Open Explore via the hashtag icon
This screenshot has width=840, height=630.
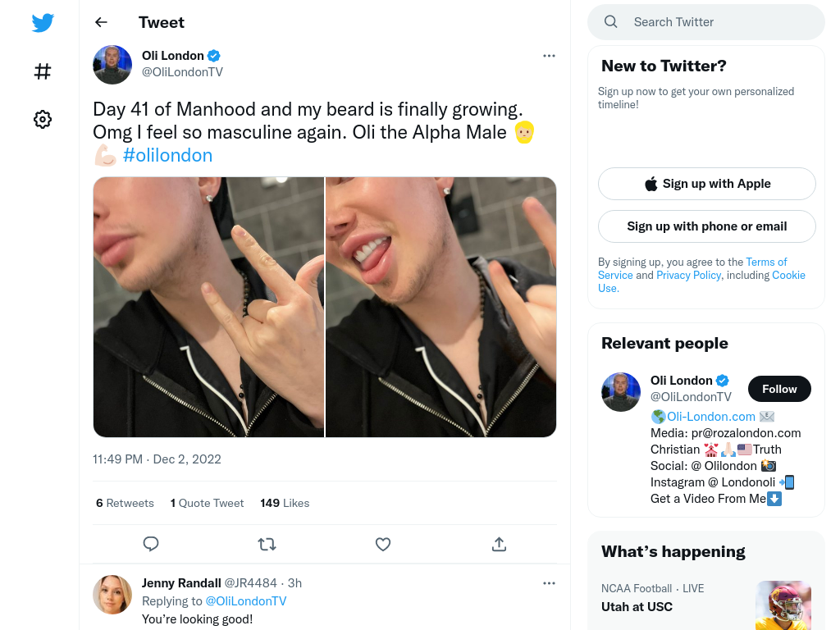[x=43, y=71]
